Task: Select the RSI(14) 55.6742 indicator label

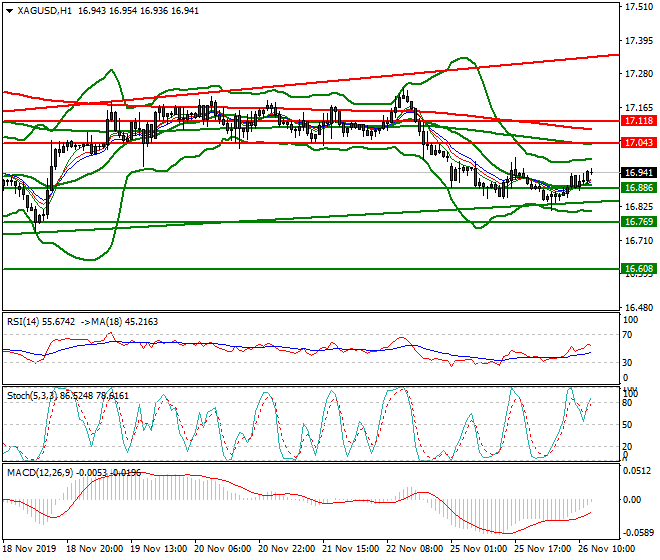Action: click(41, 322)
